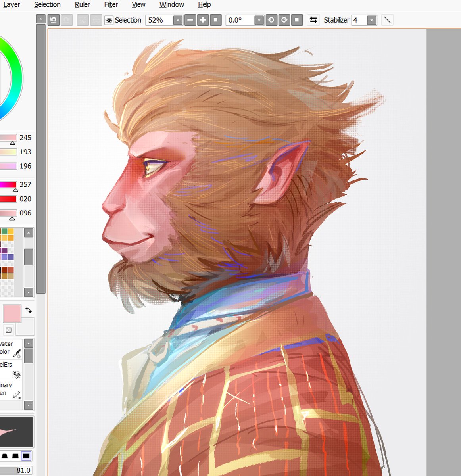The height and width of the screenshot is (476, 461).
Task: Toggle transparent color checker button
Action: click(9, 330)
